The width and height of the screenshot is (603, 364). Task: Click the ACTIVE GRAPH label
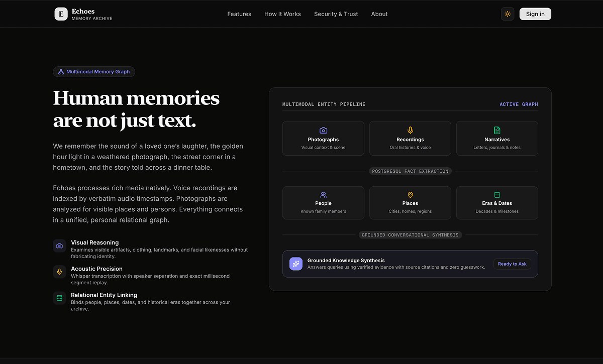tap(519, 104)
